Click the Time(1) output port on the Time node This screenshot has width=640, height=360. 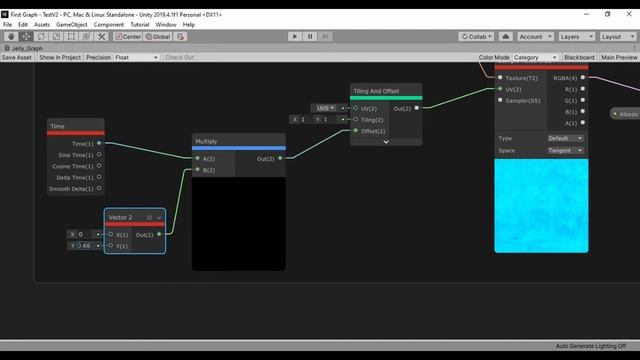(99, 143)
